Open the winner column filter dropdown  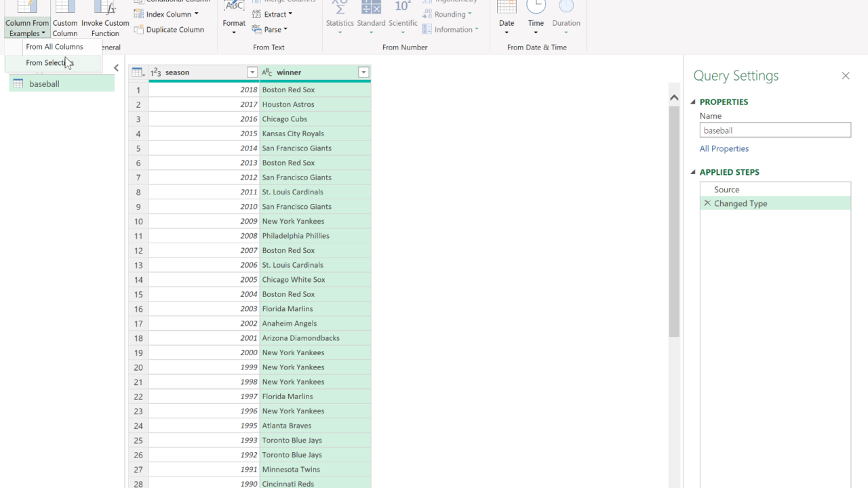coord(363,73)
